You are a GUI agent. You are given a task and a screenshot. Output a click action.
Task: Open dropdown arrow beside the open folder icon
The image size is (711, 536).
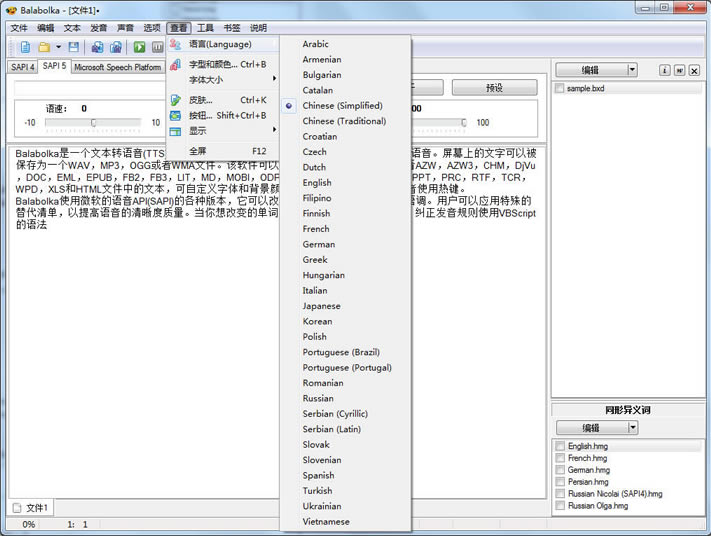58,47
